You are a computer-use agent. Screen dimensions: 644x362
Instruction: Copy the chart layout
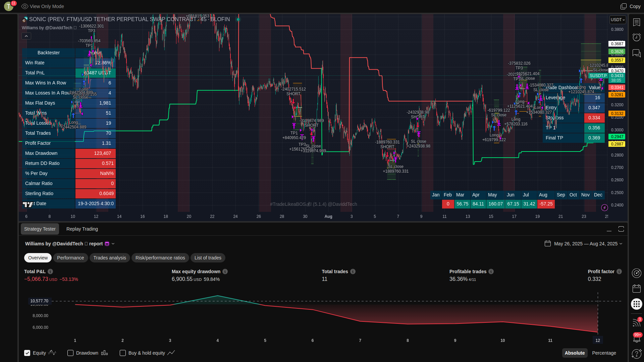coord(631,6)
